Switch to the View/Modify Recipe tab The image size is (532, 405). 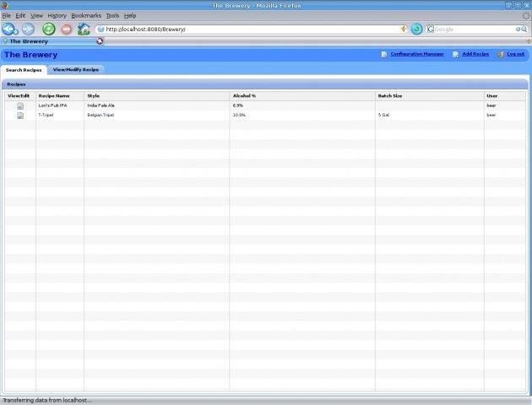(x=76, y=69)
